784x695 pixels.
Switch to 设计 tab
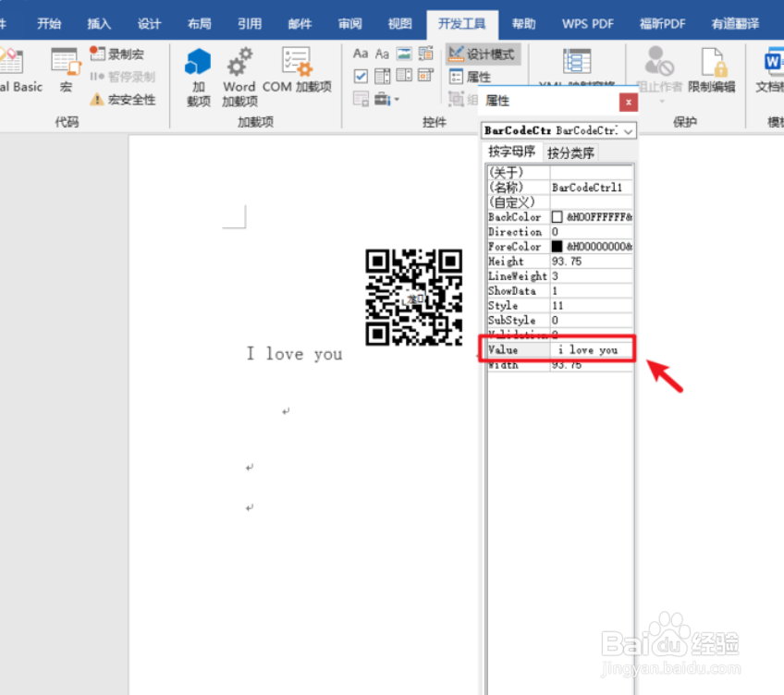pos(149,23)
